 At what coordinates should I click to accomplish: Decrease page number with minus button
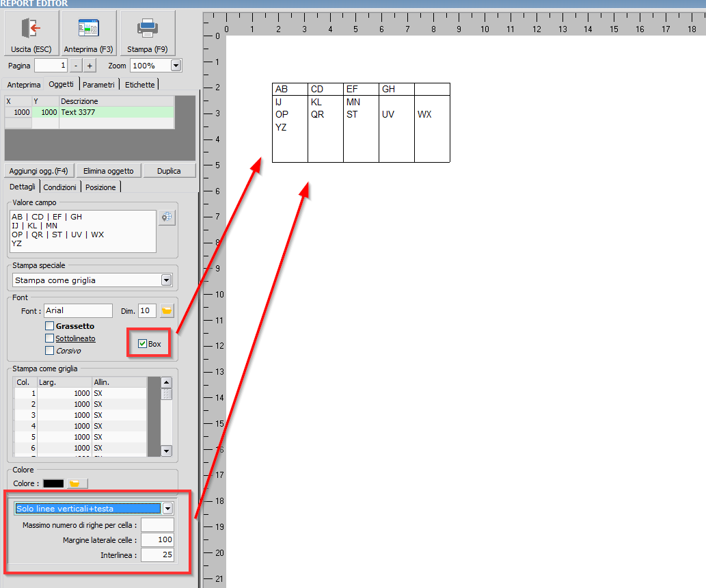pos(75,66)
